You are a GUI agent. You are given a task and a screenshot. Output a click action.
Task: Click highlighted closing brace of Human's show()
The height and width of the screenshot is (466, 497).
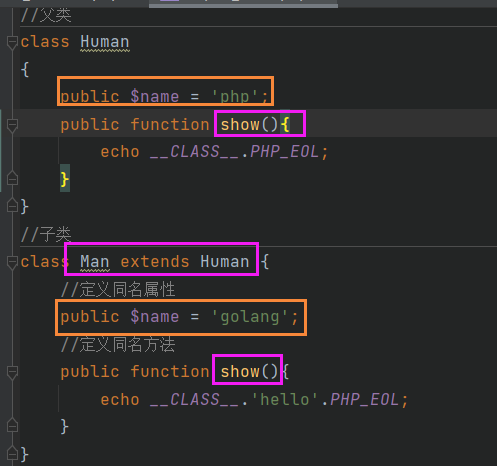point(65,179)
